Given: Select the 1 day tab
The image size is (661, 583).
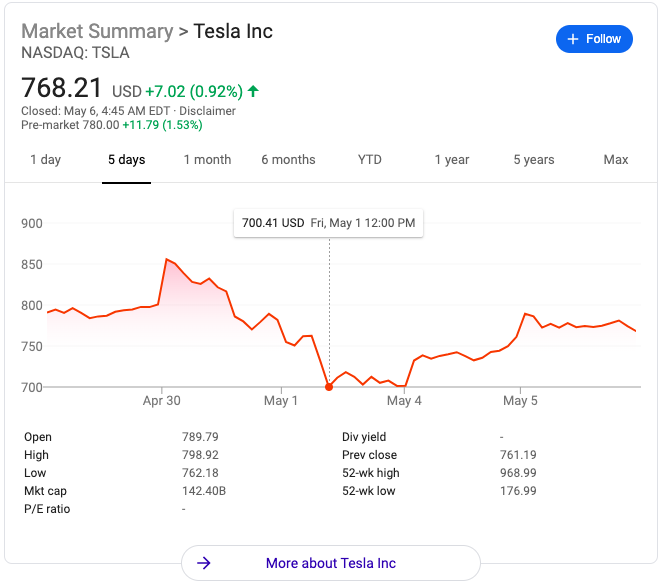Looking at the screenshot, I should (45, 160).
